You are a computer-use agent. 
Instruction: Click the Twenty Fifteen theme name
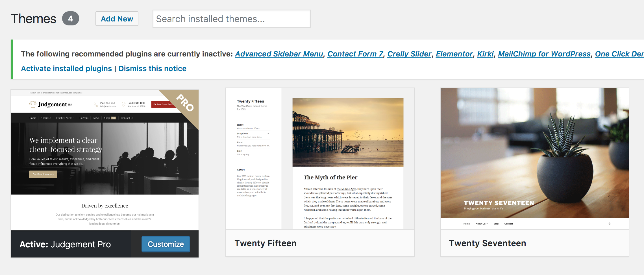point(266,243)
